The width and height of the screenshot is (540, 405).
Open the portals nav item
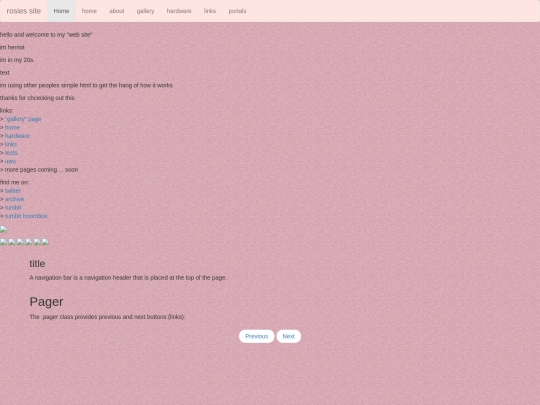238,11
